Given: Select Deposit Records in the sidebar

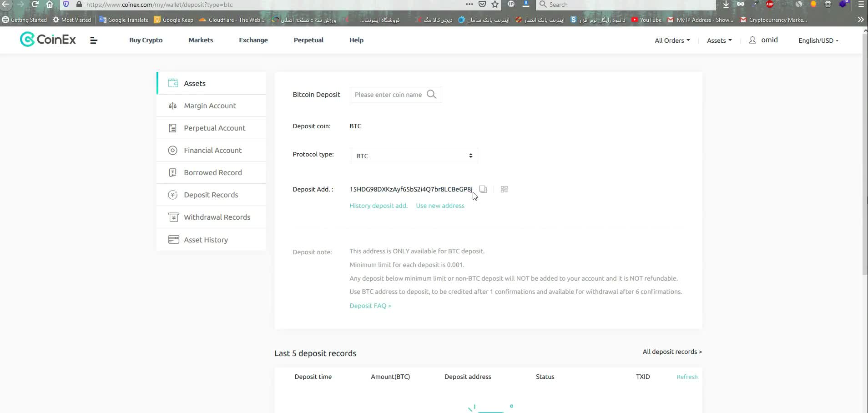Looking at the screenshot, I should (211, 195).
